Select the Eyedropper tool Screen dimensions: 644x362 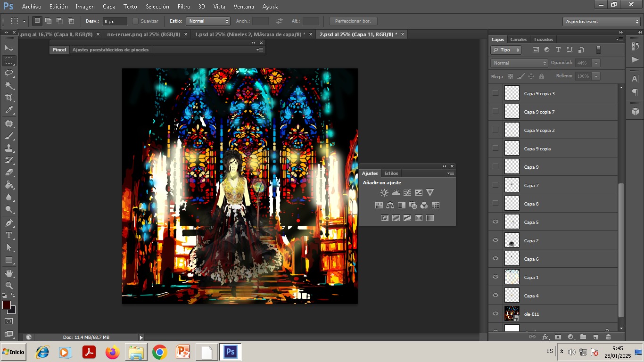coord(9,110)
